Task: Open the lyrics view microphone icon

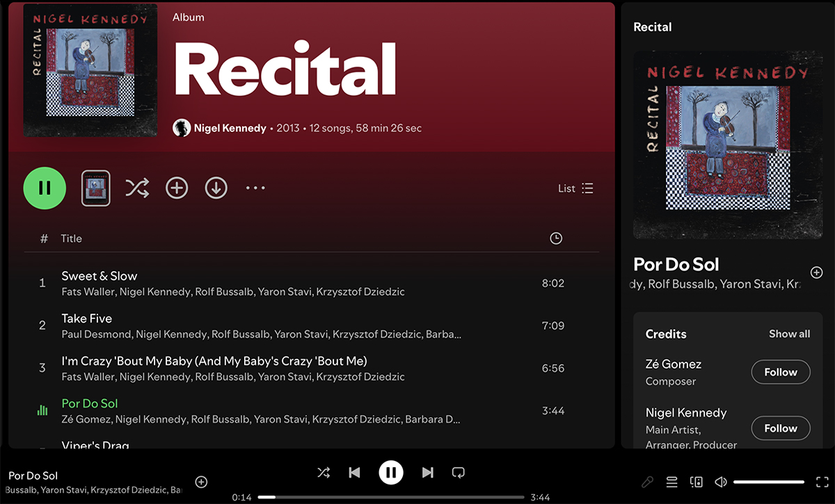Action: pos(648,481)
